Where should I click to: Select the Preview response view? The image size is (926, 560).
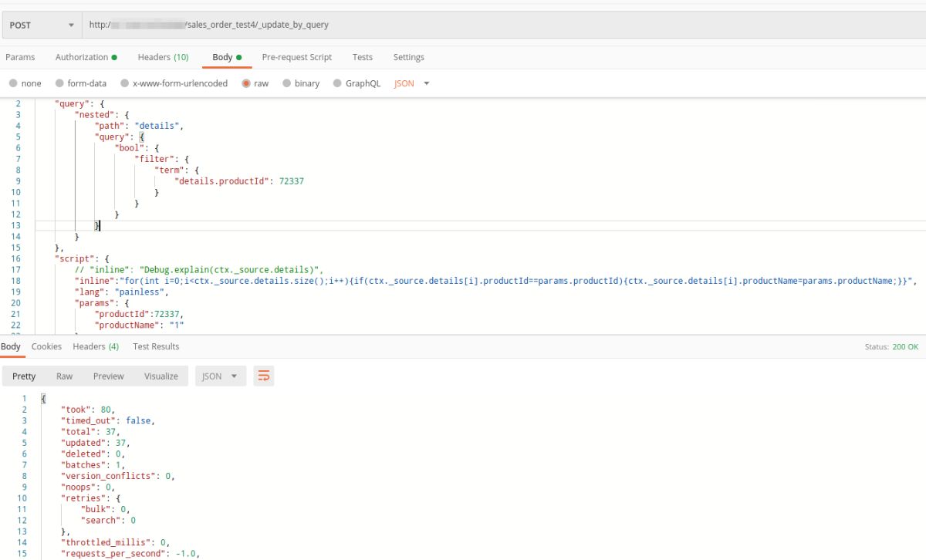point(108,376)
